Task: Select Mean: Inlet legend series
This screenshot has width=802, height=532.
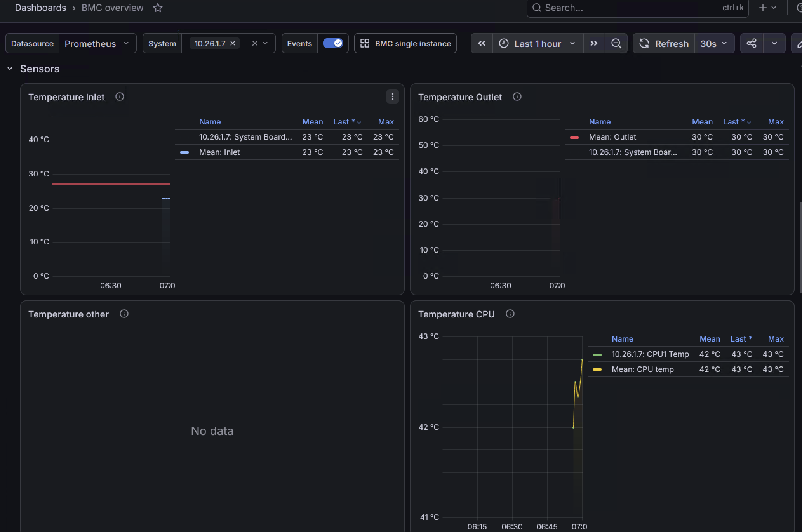Action: (219, 152)
